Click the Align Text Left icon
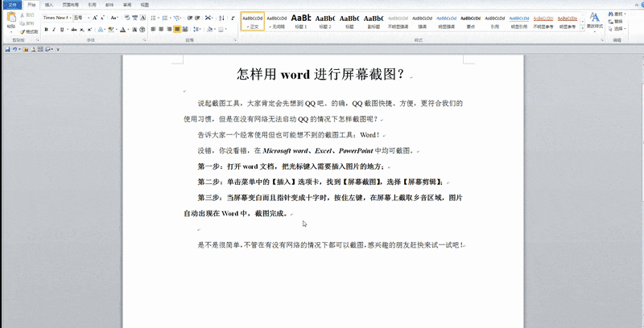 153,30
